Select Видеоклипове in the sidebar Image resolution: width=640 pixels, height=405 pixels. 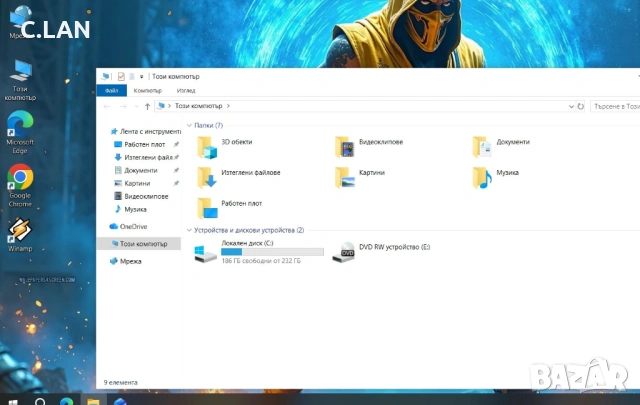coord(141,196)
